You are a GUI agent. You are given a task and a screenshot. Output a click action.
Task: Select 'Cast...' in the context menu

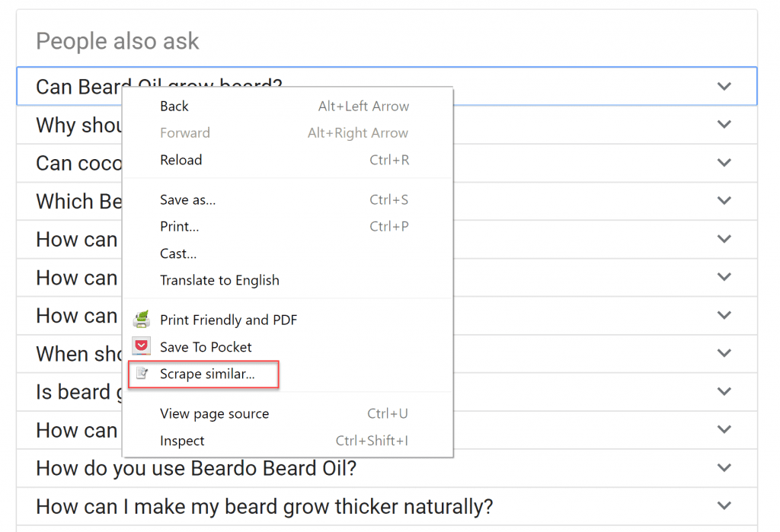tap(177, 253)
